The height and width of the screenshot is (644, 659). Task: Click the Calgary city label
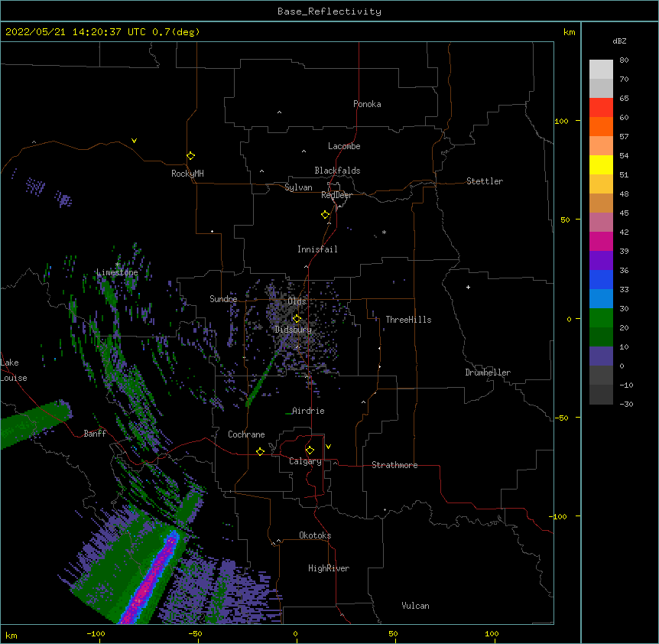[x=305, y=461]
